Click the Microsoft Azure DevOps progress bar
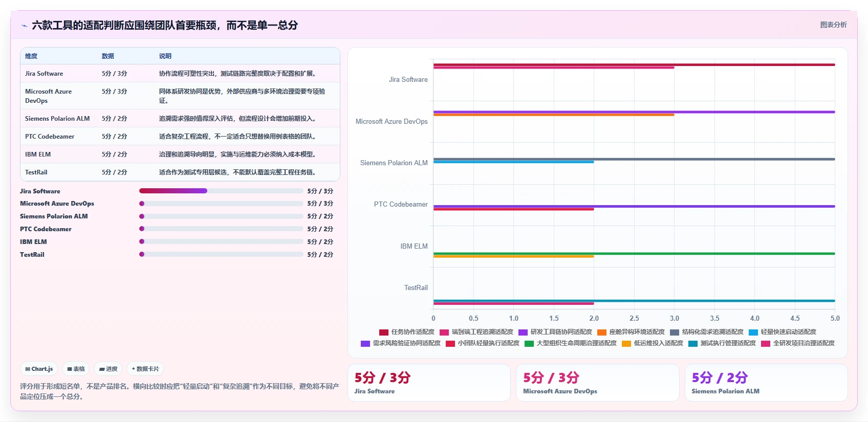The height and width of the screenshot is (422, 868). [x=221, y=204]
